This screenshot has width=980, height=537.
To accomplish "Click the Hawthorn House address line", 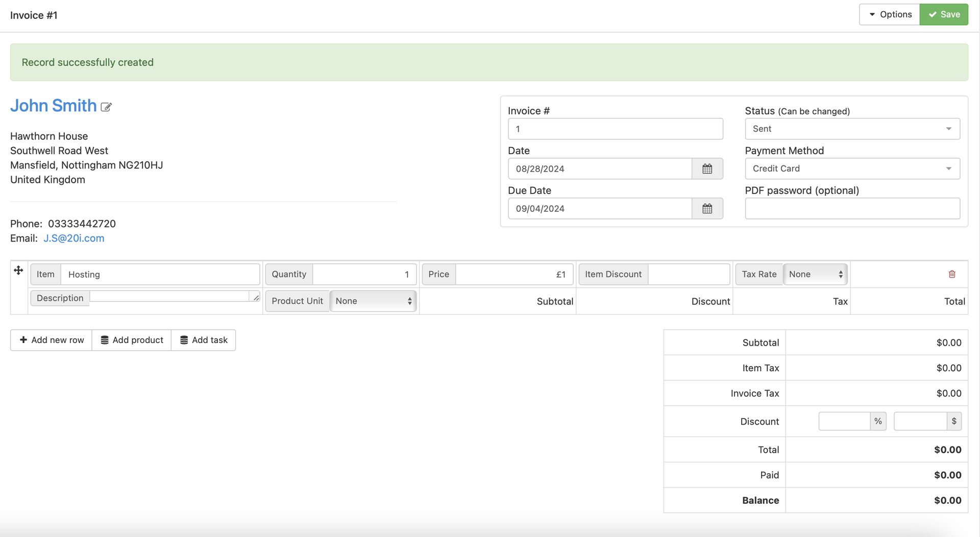I will coord(49,136).
